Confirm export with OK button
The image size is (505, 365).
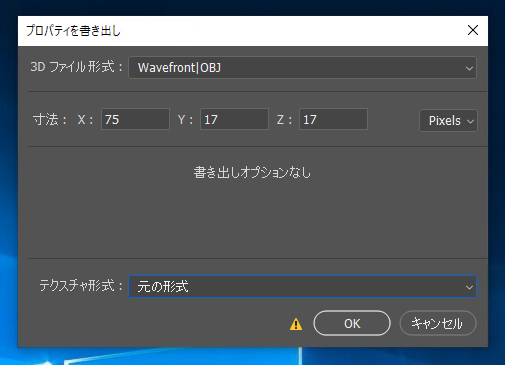[x=352, y=323]
